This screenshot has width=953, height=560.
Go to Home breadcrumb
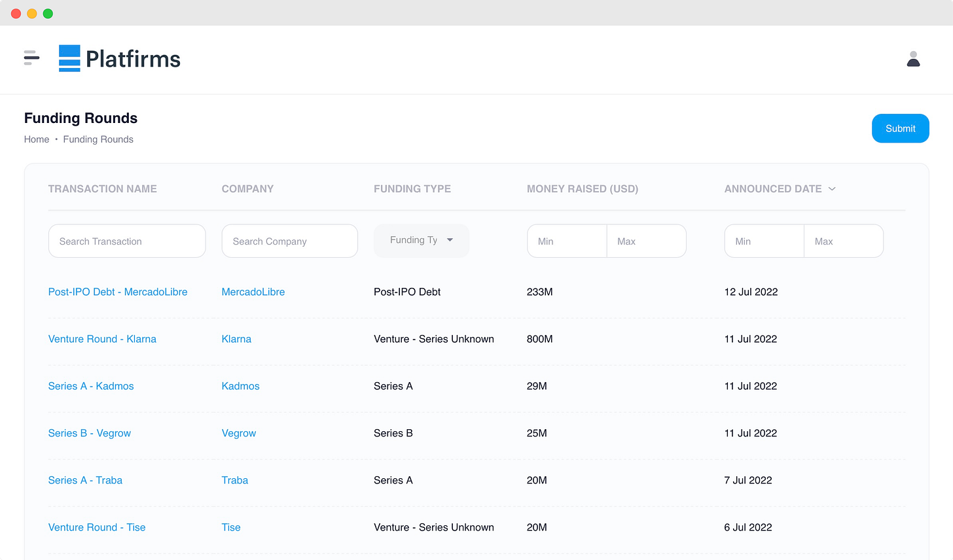[x=37, y=139]
